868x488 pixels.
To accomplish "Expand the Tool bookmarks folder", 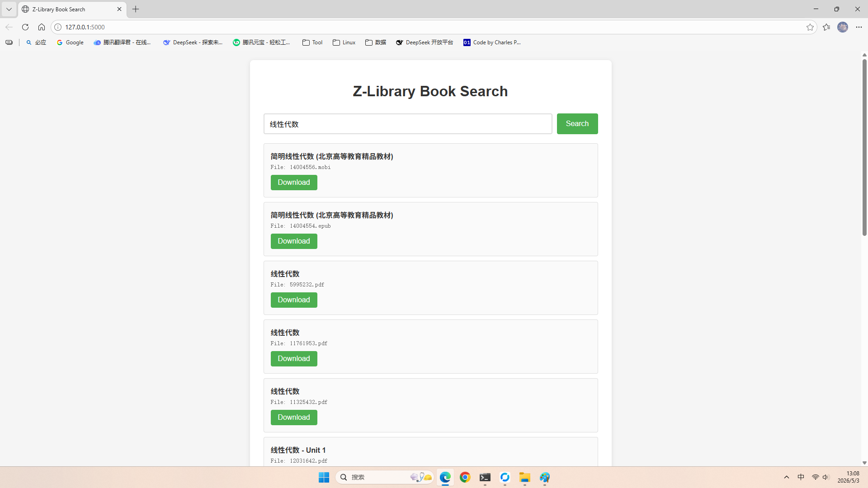I will pos(312,42).
